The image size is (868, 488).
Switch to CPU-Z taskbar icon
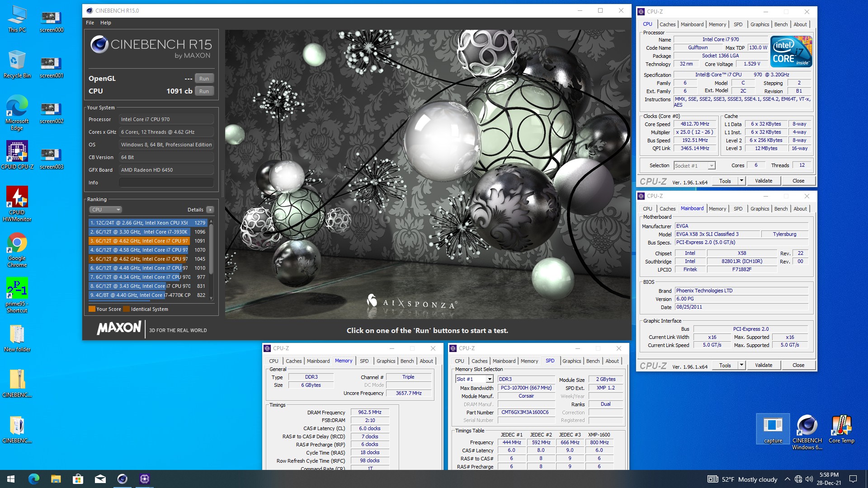pos(145,479)
